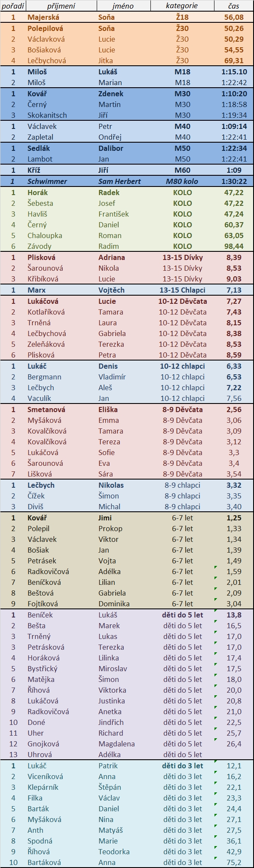Click the 'Sam Herbert' first name cell
The height and width of the screenshot is (868, 254).
tap(123, 181)
